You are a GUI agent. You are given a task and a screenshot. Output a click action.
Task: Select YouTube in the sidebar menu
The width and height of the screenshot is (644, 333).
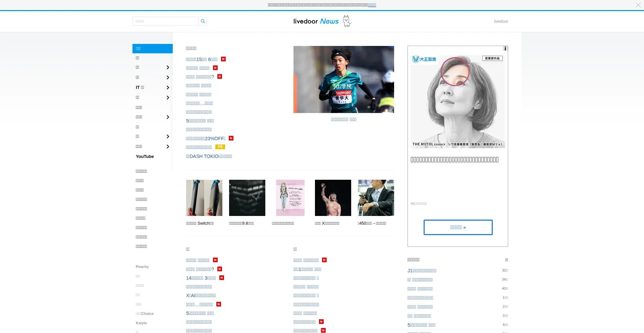click(x=145, y=156)
